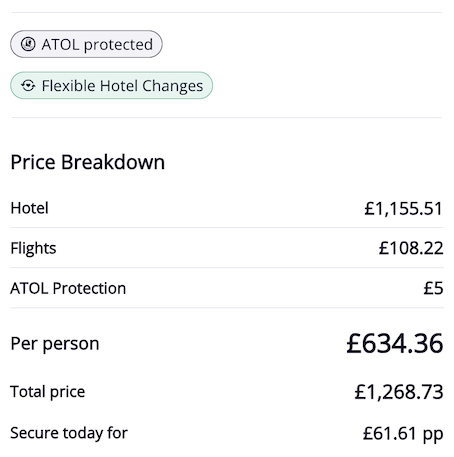Click the Secure today for label
454x457 pixels.
click(x=69, y=433)
